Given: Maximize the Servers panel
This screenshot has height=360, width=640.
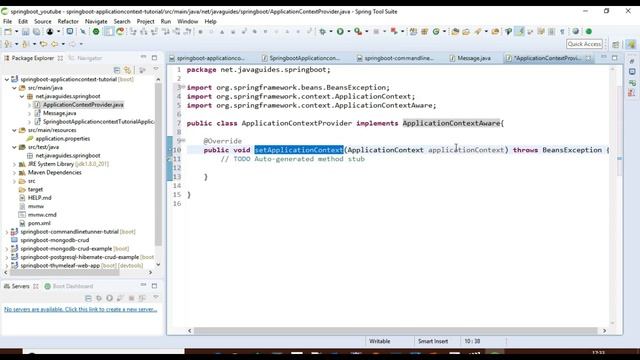Looking at the screenshot, I should [x=154, y=286].
